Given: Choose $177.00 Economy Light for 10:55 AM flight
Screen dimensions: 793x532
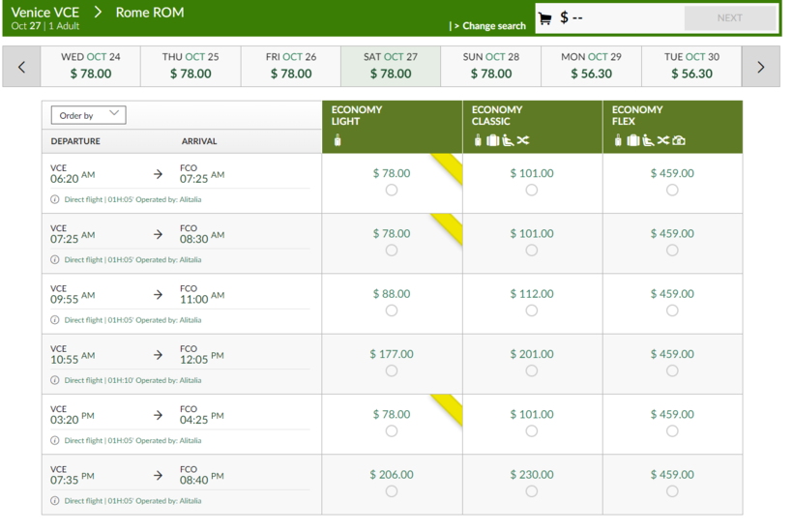Looking at the screenshot, I should pos(392,371).
